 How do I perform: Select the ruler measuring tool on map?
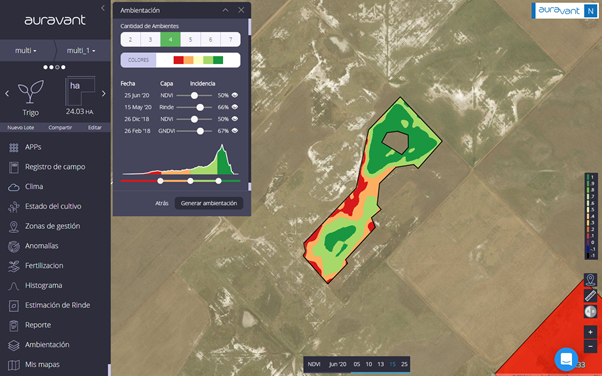click(x=590, y=296)
